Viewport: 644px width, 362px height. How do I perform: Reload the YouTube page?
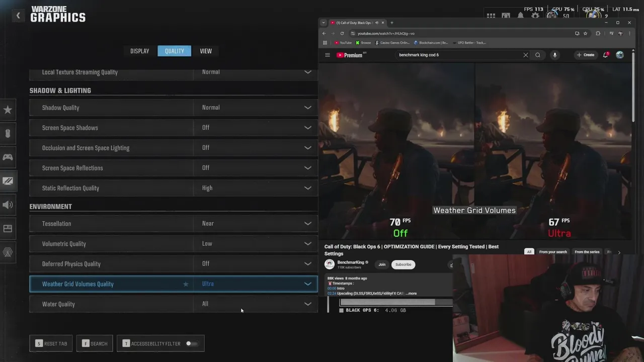click(342, 33)
